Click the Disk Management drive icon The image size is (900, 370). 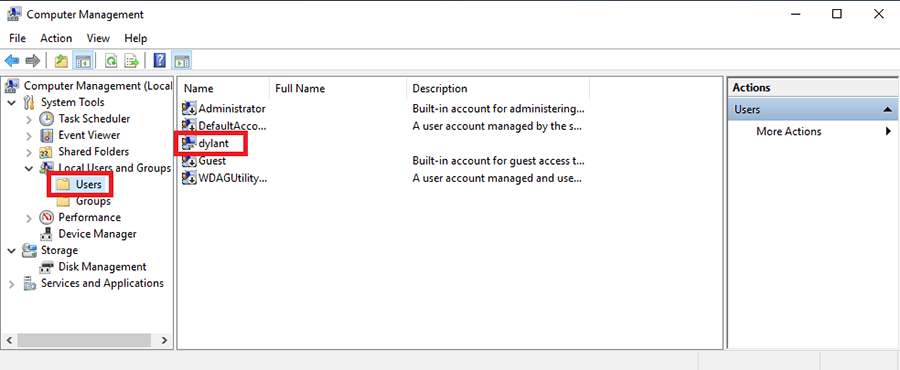[46, 267]
